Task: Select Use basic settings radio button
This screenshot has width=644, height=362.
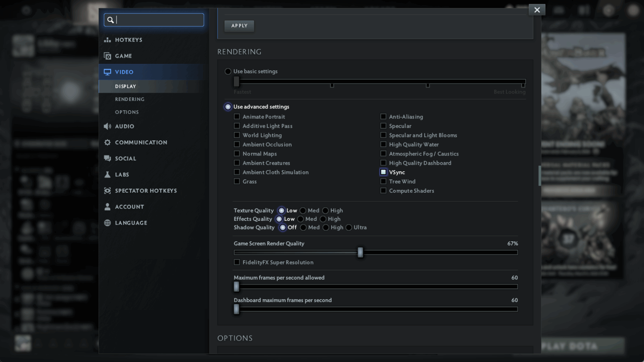Action: (228, 71)
